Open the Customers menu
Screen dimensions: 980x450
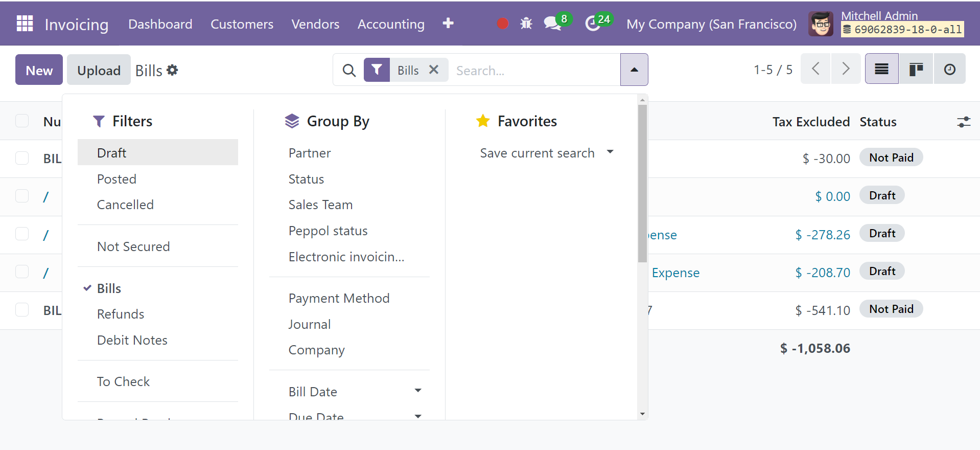click(242, 24)
